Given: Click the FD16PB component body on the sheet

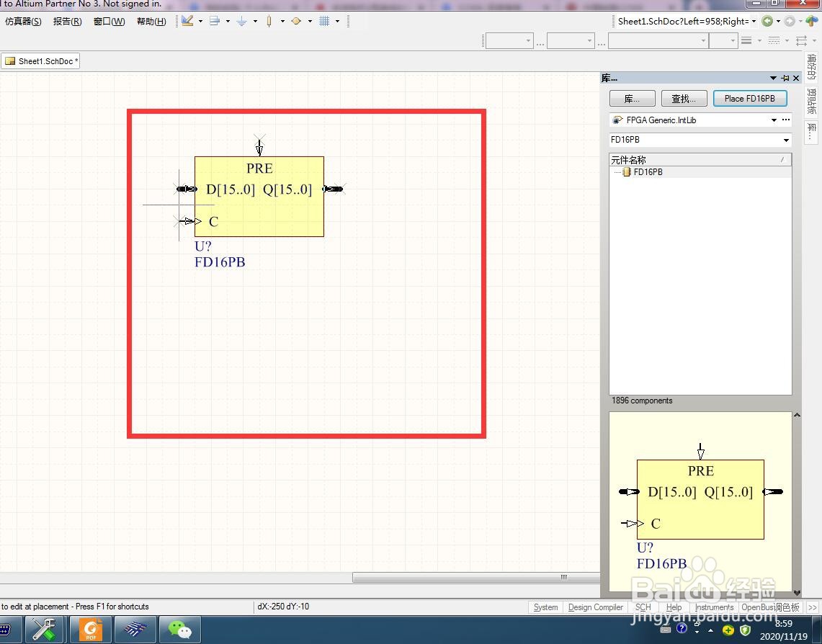Looking at the screenshot, I should [259, 197].
